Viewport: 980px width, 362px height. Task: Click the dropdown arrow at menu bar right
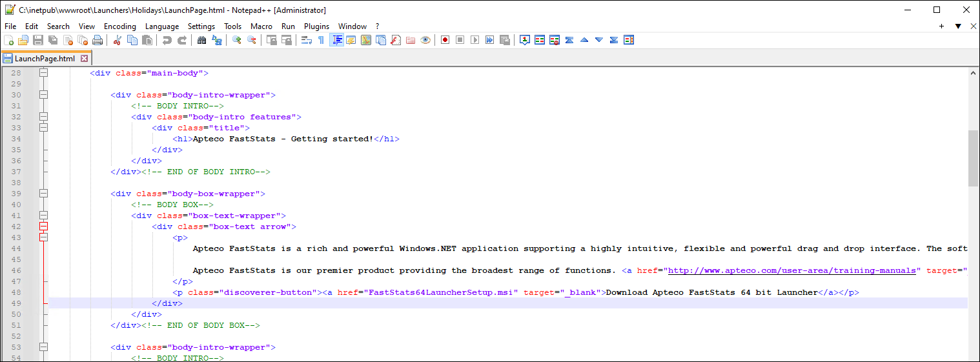[x=958, y=26]
